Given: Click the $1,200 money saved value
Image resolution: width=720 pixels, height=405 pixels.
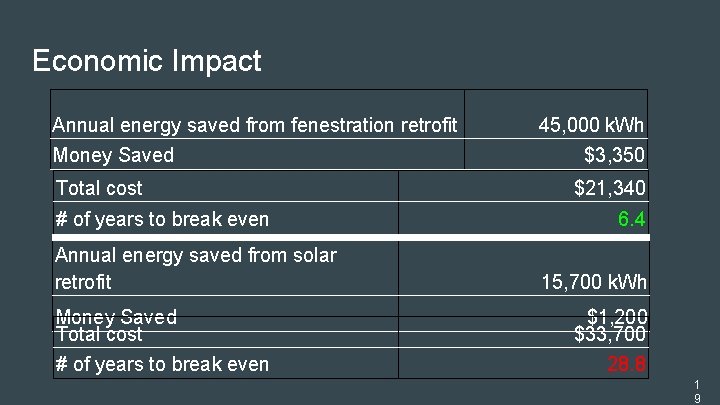Looking at the screenshot, I should point(616,315).
